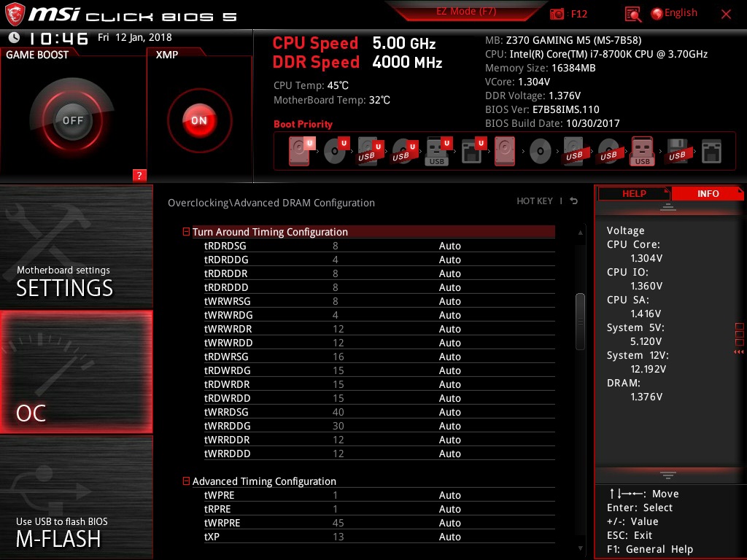Switch to the INFO tab
Screen dimensions: 747x560
coord(708,193)
